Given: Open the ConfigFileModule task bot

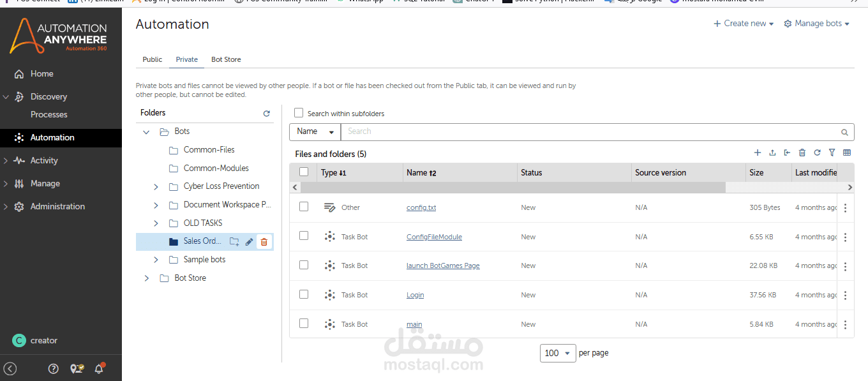Looking at the screenshot, I should pyautogui.click(x=434, y=237).
